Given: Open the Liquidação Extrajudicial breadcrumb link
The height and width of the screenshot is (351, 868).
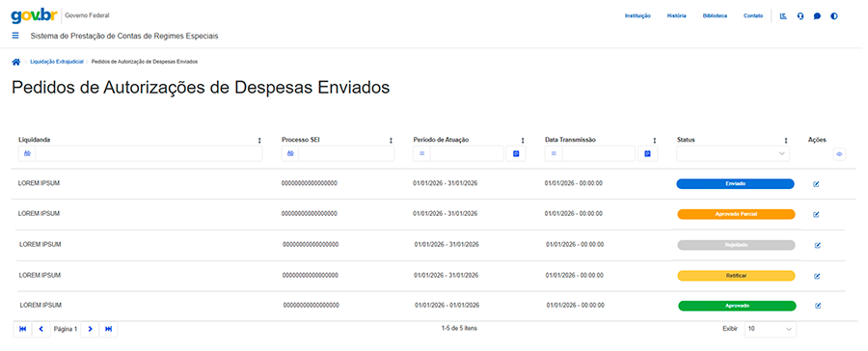Looking at the screenshot, I should [57, 62].
